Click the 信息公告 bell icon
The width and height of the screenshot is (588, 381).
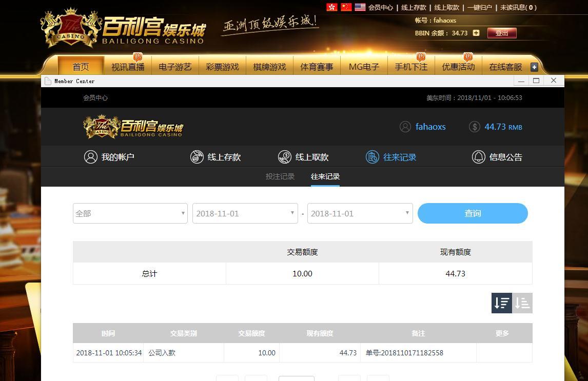coord(479,157)
